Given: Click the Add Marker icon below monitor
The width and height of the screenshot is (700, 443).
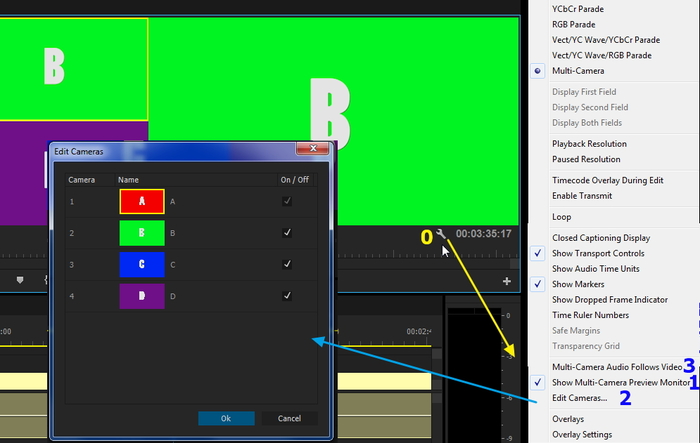Looking at the screenshot, I should click(x=19, y=280).
